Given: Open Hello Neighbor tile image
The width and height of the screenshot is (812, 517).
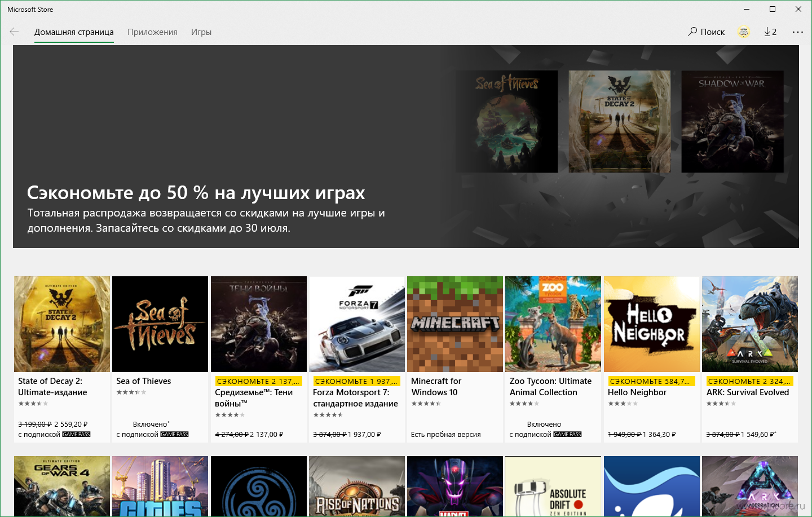Looking at the screenshot, I should tap(652, 324).
